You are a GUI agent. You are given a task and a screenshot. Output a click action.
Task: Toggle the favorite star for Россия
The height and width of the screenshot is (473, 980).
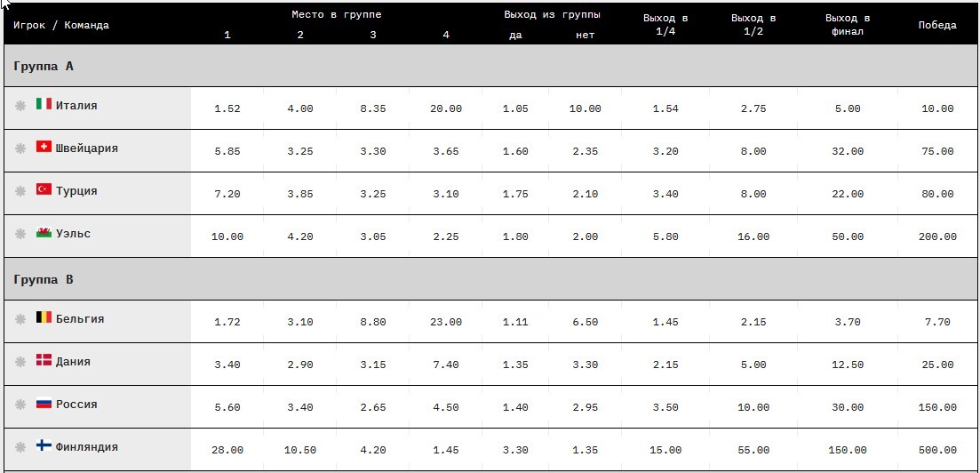pos(20,405)
